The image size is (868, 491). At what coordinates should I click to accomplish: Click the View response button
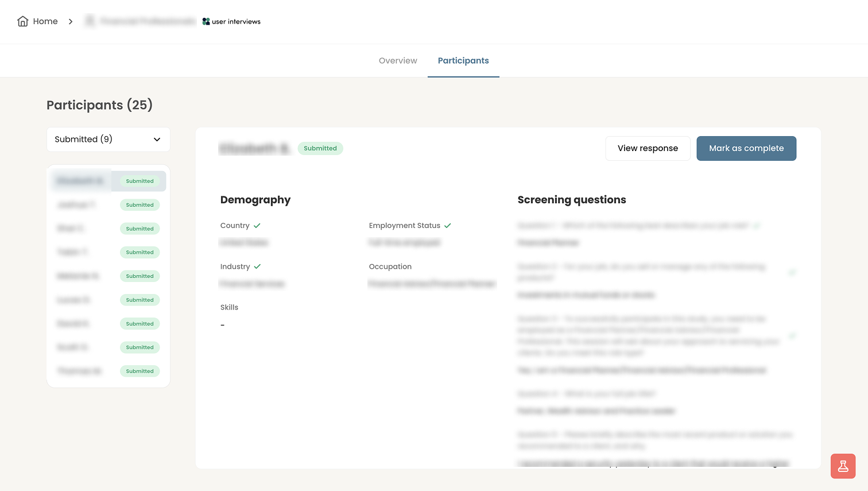648,148
